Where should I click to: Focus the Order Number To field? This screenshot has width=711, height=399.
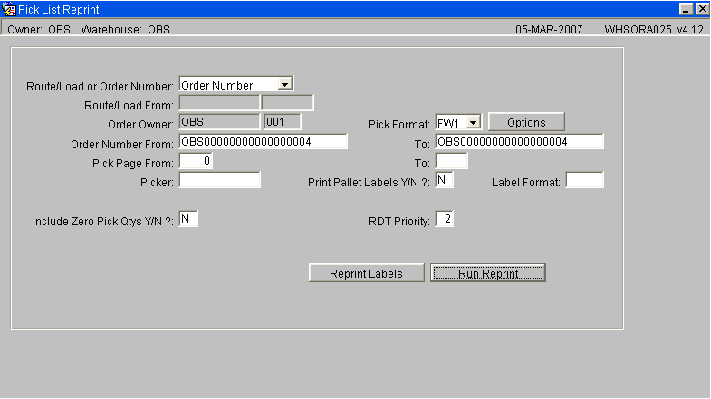[520, 141]
